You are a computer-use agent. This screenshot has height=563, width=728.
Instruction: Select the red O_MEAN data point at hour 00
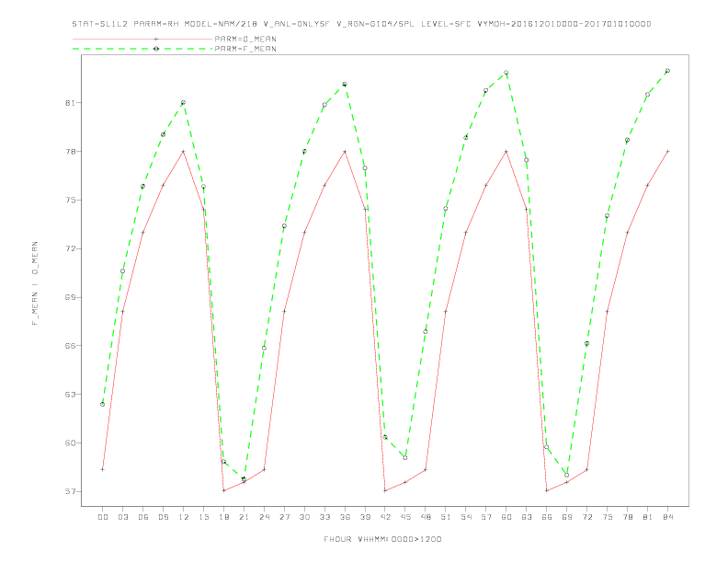pos(103,470)
